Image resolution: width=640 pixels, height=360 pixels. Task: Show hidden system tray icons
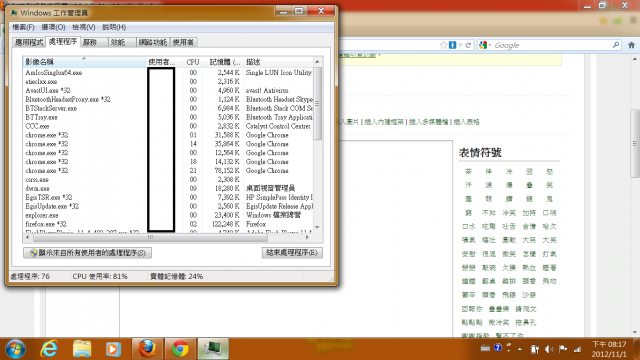coord(520,349)
